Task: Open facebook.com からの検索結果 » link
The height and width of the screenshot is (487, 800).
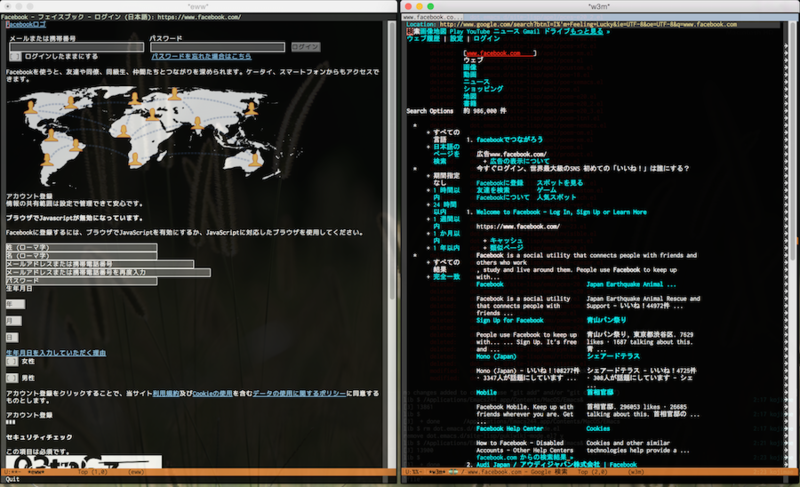Action: click(524, 457)
